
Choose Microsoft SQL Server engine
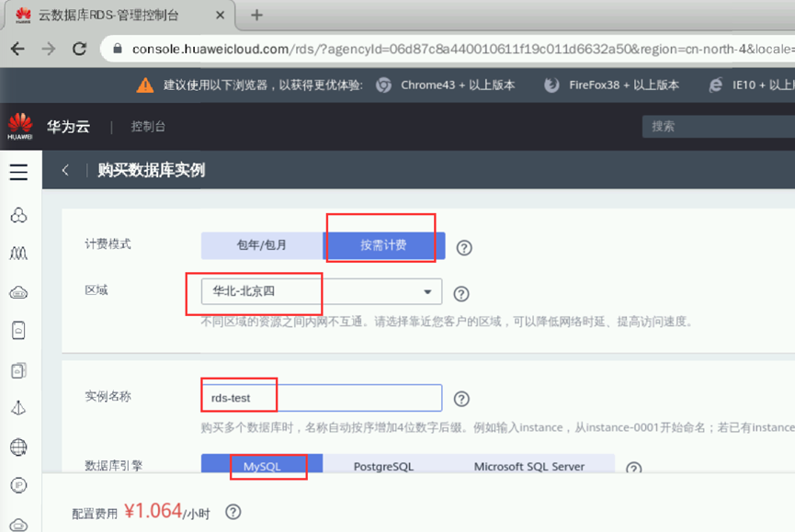click(529, 466)
